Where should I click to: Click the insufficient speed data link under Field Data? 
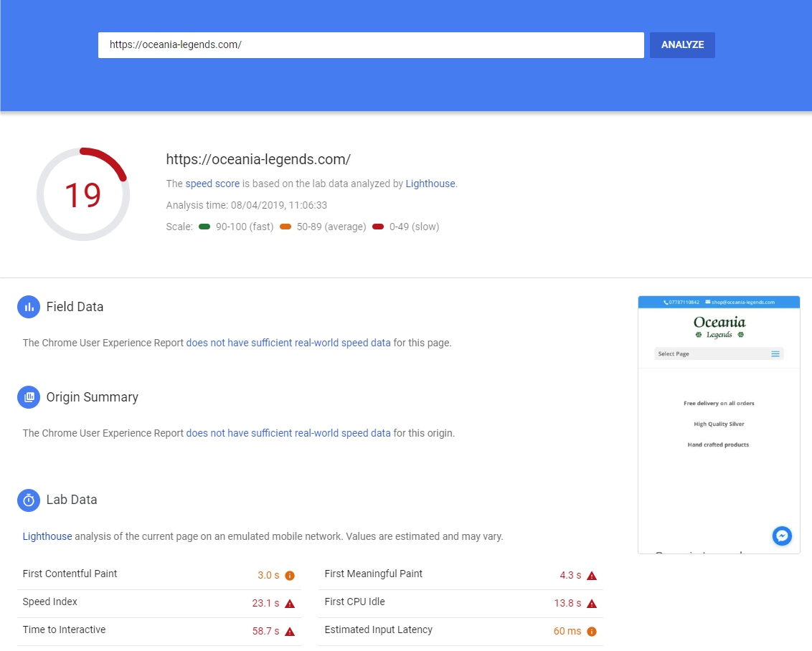288,343
